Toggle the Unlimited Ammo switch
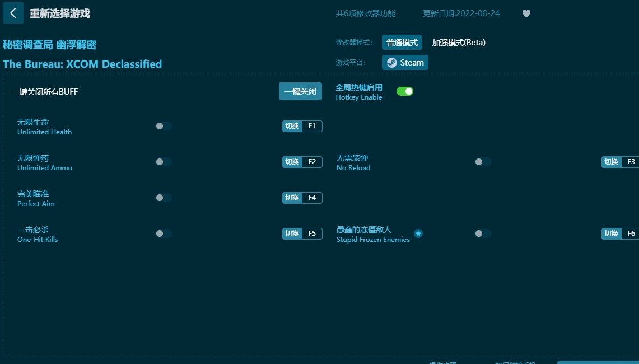This screenshot has height=364, width=639. tap(163, 162)
